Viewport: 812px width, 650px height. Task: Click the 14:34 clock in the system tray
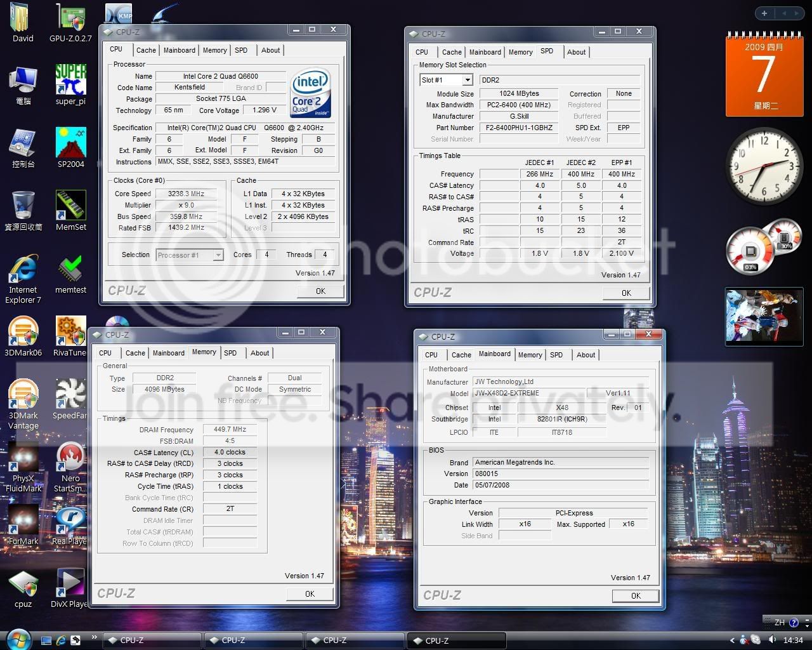pyautogui.click(x=793, y=640)
